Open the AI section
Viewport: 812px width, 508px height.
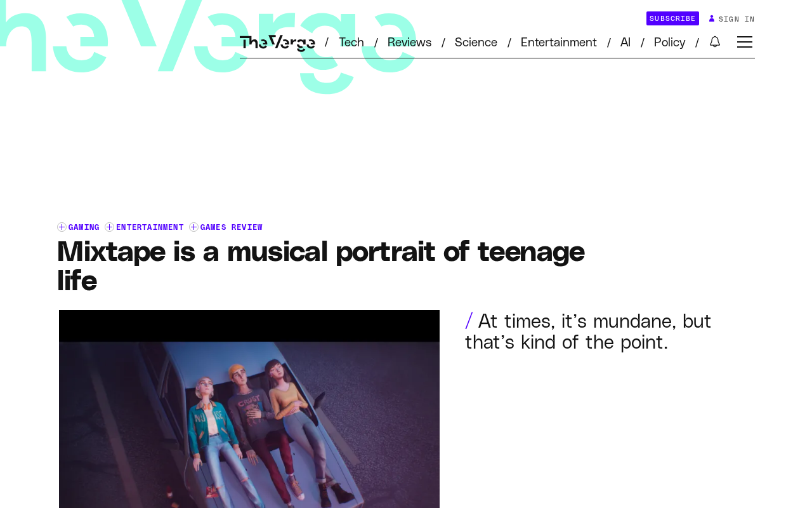[625, 43]
